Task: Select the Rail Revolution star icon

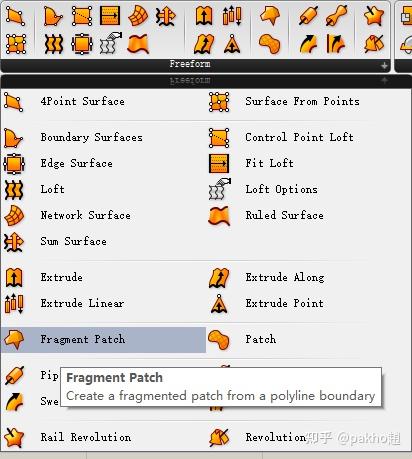Action: (14, 437)
